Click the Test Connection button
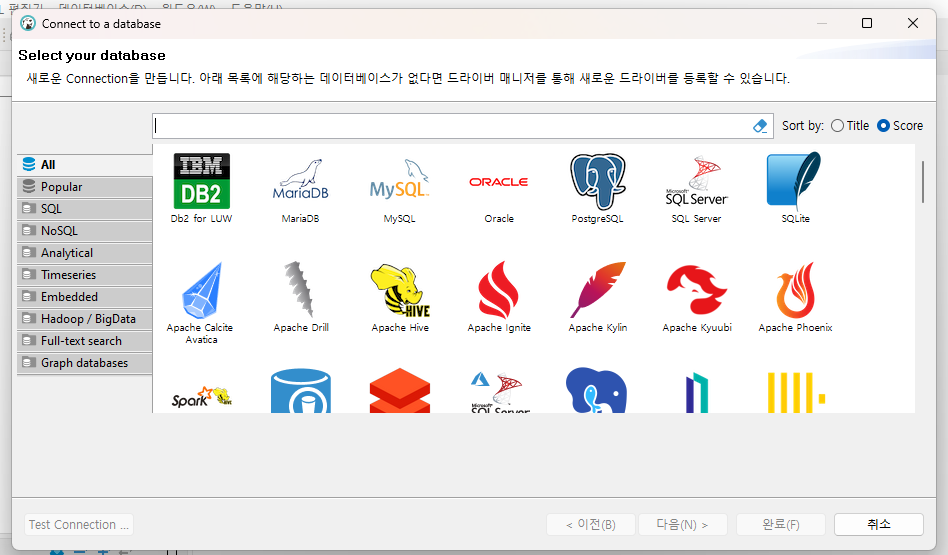 [x=79, y=525]
